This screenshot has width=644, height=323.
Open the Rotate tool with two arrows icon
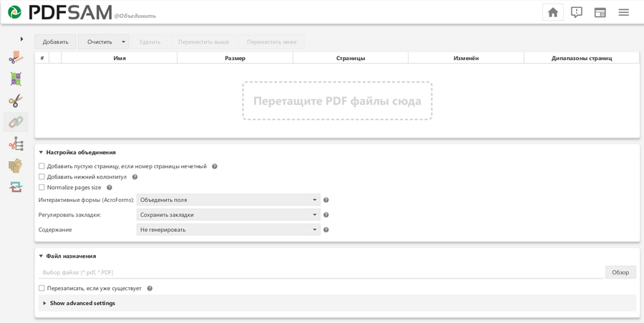(16, 187)
